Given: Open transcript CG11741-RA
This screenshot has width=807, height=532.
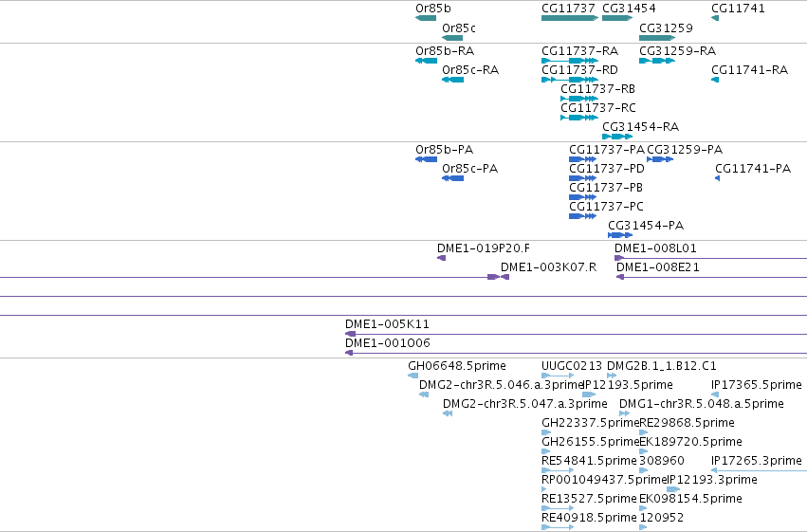Looking at the screenshot, I should click(749, 70).
